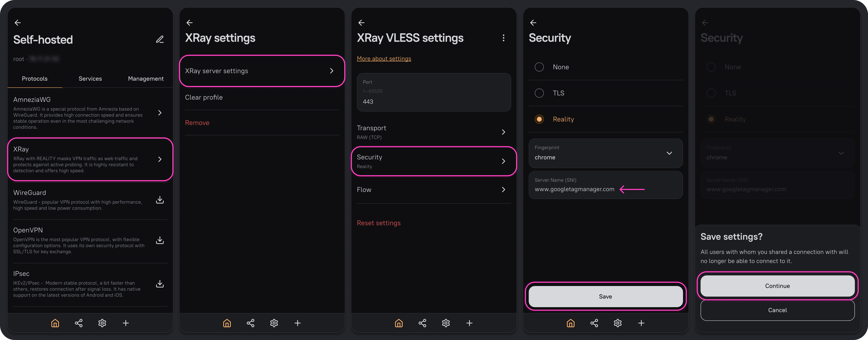This screenshot has height=340, width=868.
Task: Open Flow row chevron
Action: (x=503, y=190)
